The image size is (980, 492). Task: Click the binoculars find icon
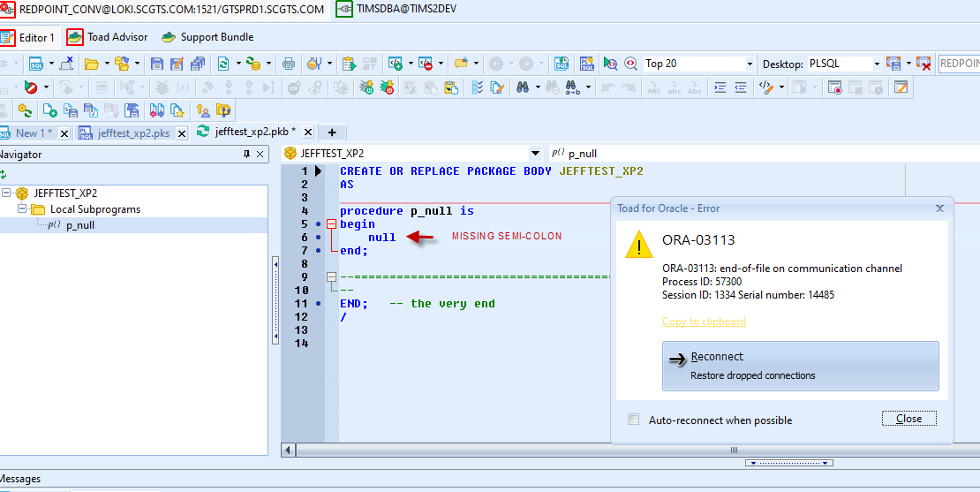[523, 87]
